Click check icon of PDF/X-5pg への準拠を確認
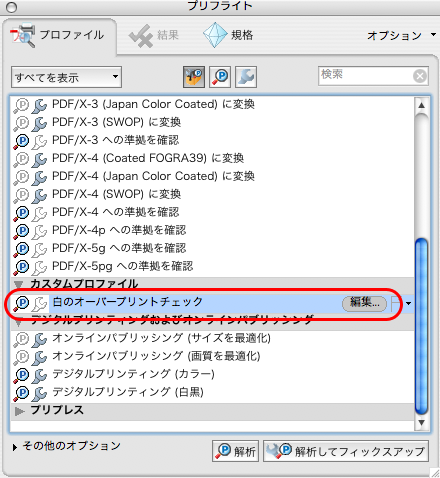The width and height of the screenshot is (440, 478). coord(21,267)
